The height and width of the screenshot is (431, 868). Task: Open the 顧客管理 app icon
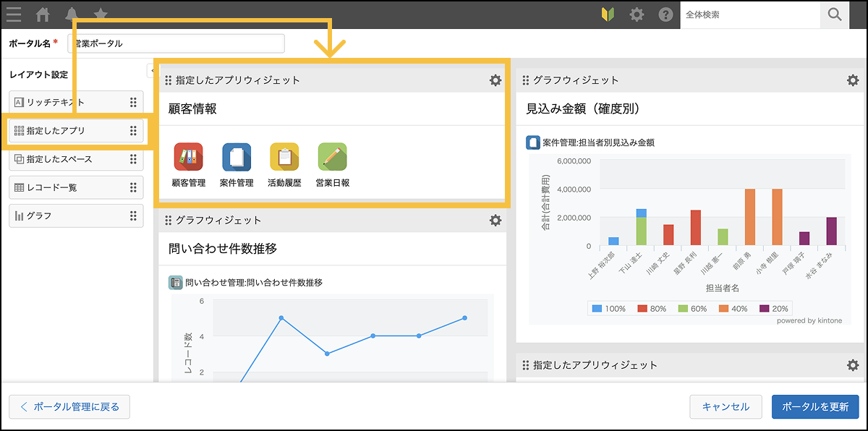click(x=188, y=157)
